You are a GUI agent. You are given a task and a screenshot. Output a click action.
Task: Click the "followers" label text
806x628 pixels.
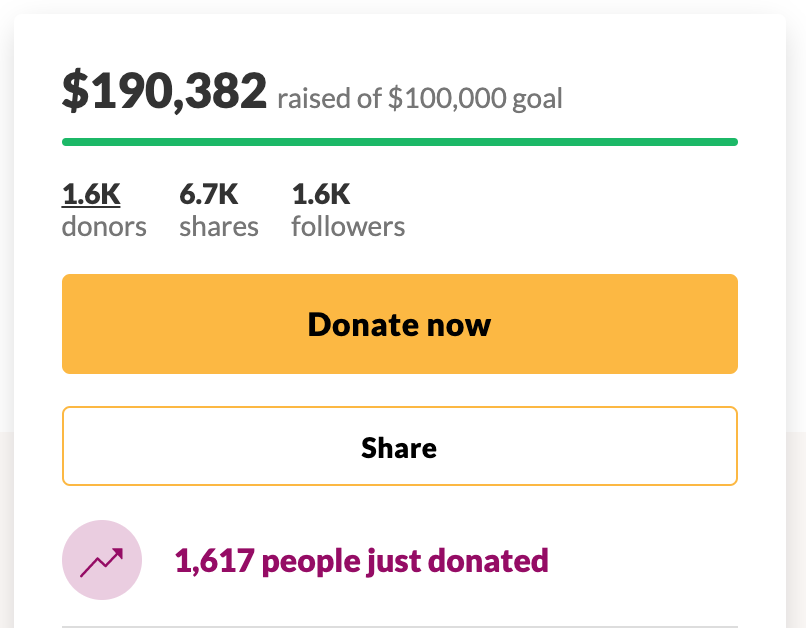pos(348,226)
